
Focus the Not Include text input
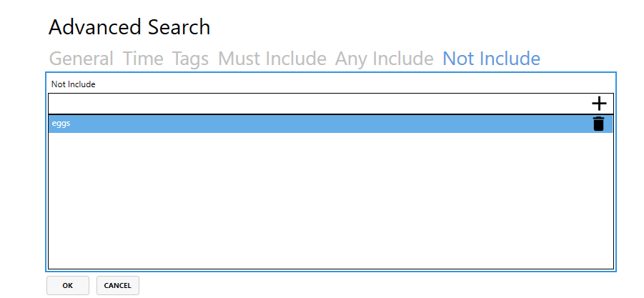pyautogui.click(x=318, y=104)
